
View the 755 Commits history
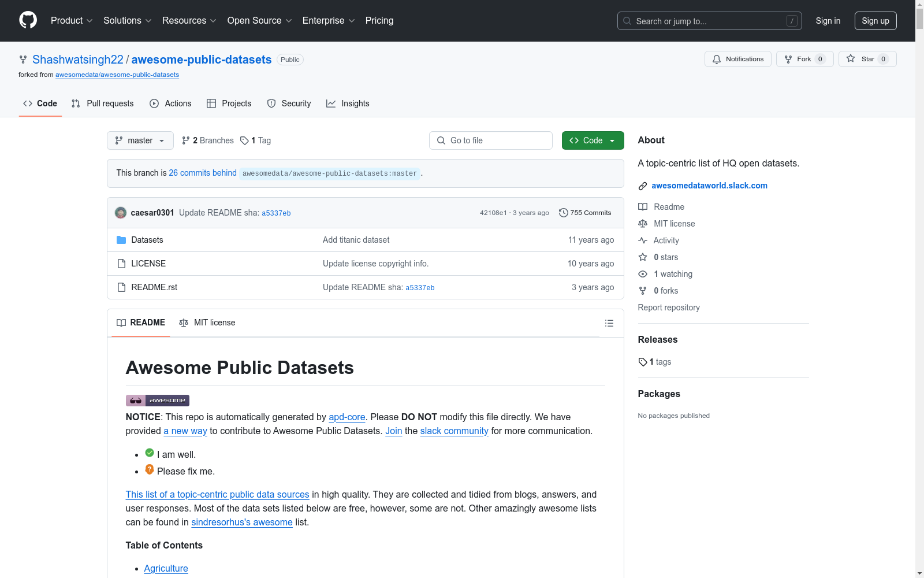585,213
